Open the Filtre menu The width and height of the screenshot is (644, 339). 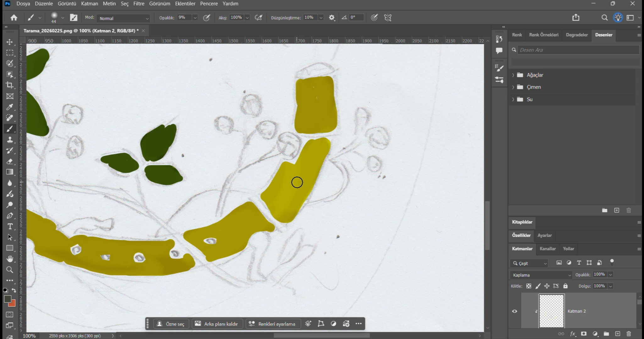pos(139,4)
